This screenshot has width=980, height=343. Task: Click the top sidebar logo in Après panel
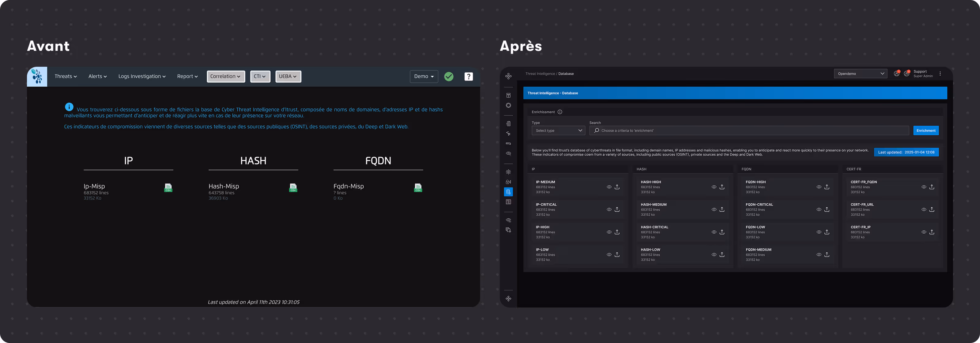(508, 76)
